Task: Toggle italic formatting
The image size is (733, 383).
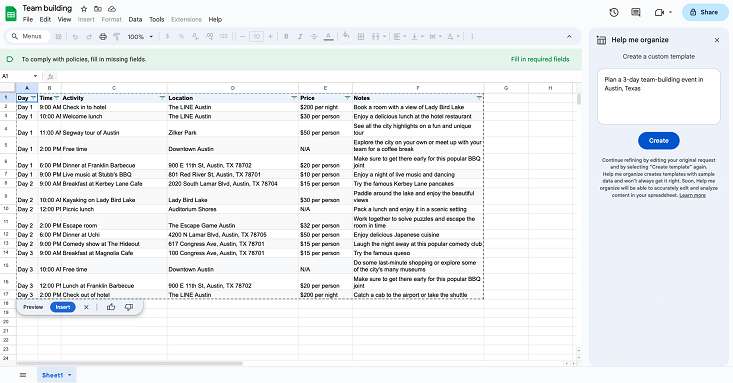Action: (x=300, y=36)
